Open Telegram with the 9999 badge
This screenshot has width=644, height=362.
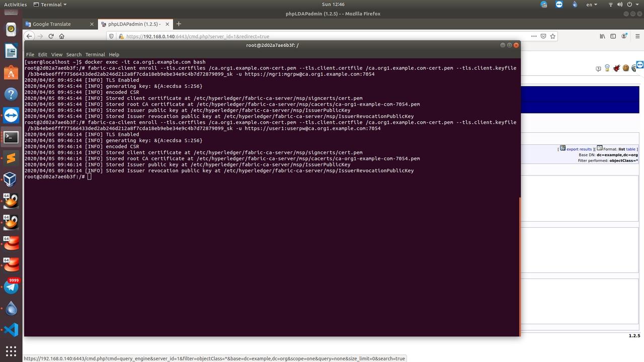click(x=11, y=287)
